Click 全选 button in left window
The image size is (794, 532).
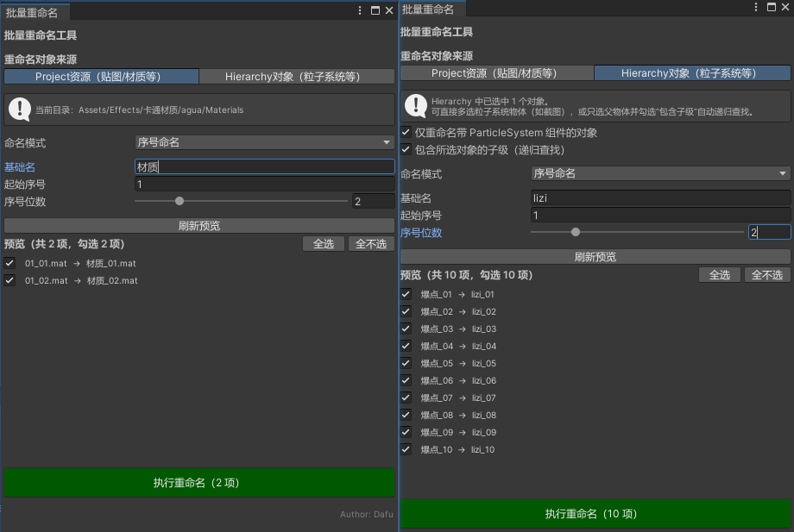pyautogui.click(x=324, y=244)
